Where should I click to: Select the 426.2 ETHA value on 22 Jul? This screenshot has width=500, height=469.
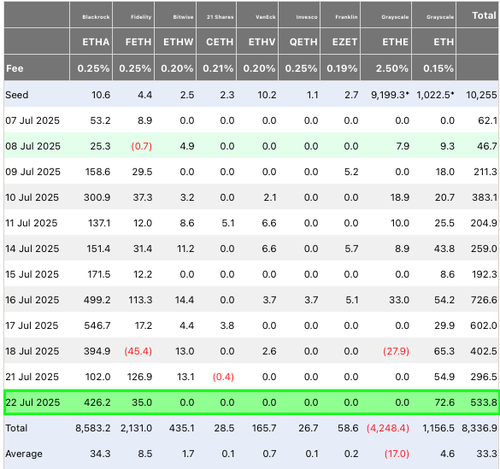pos(97,403)
